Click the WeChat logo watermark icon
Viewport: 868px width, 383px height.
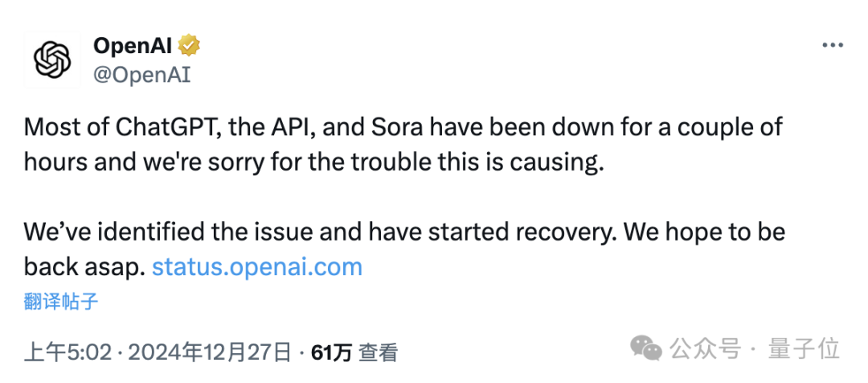tap(646, 348)
